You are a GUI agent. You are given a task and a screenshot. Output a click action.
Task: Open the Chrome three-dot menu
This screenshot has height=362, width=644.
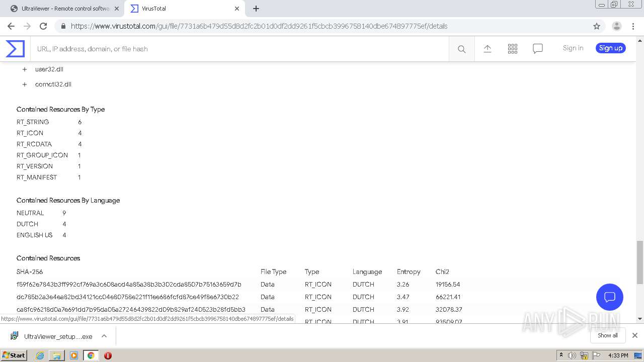(x=633, y=26)
